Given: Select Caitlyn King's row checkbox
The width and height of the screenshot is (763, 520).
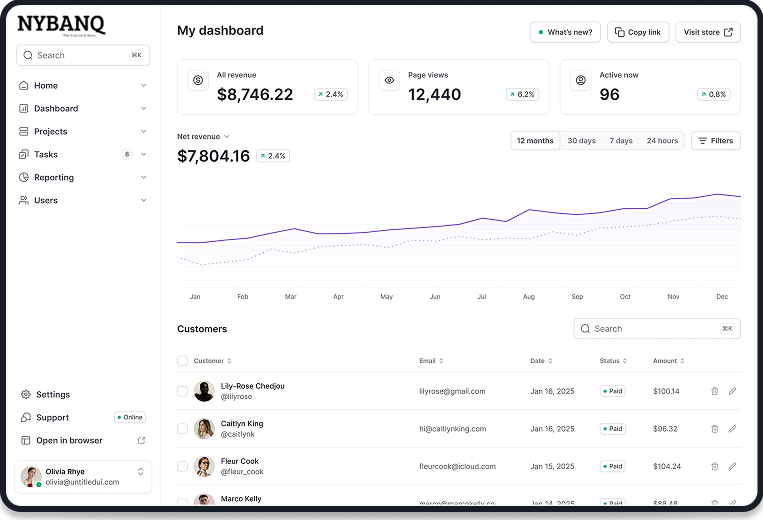Looking at the screenshot, I should pyautogui.click(x=182, y=428).
